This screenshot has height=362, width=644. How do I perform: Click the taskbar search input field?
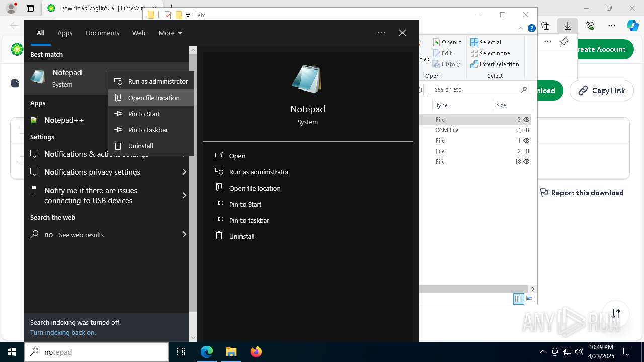97,352
